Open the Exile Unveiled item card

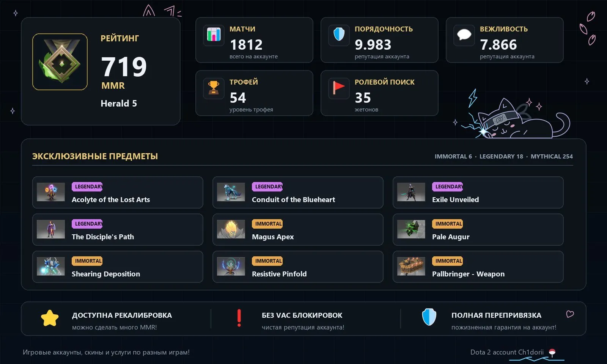(x=478, y=192)
